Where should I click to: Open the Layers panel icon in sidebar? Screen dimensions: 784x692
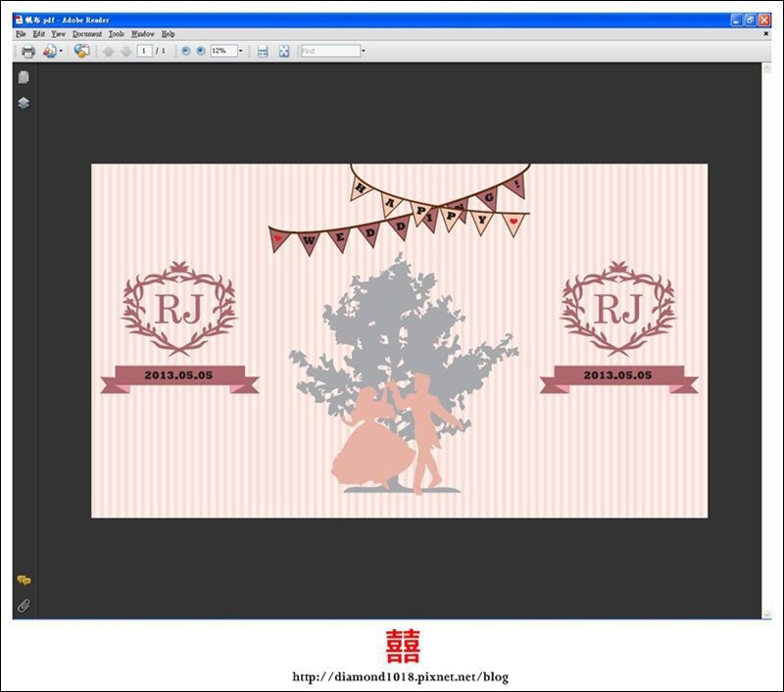pos(24,103)
